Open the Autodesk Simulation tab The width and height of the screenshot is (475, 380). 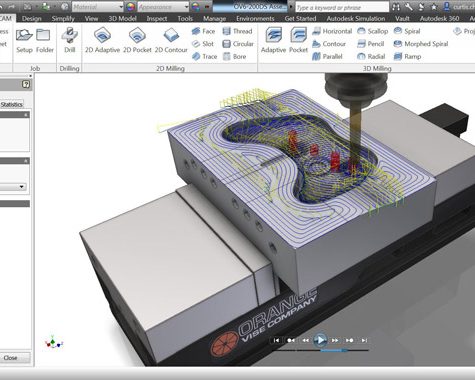[x=356, y=19]
